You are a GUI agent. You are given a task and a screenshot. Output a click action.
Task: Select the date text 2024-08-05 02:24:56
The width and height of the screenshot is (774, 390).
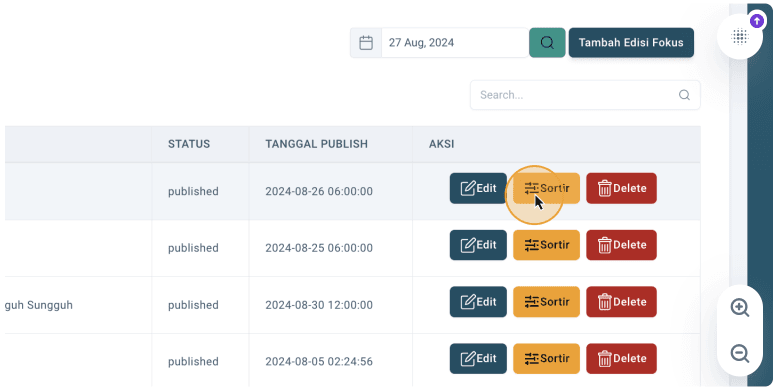point(319,362)
